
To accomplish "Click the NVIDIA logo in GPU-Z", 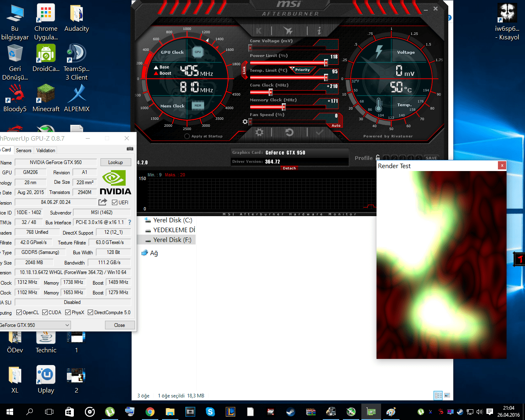I will pos(116,183).
